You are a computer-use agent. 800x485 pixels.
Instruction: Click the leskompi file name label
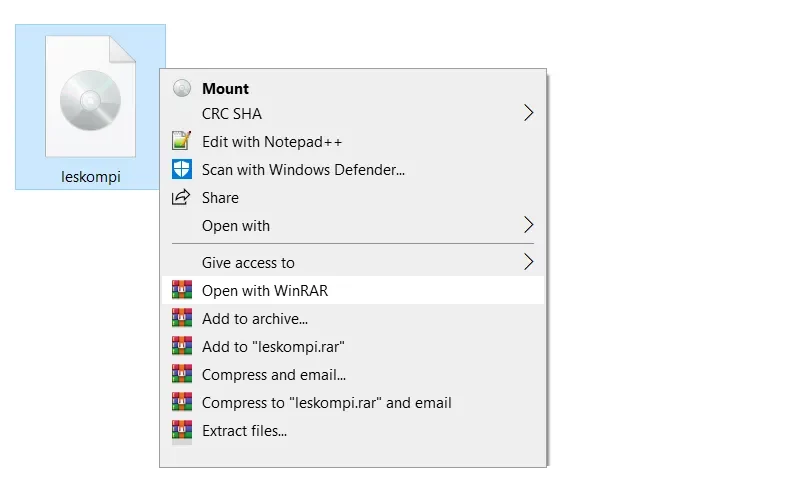91,176
